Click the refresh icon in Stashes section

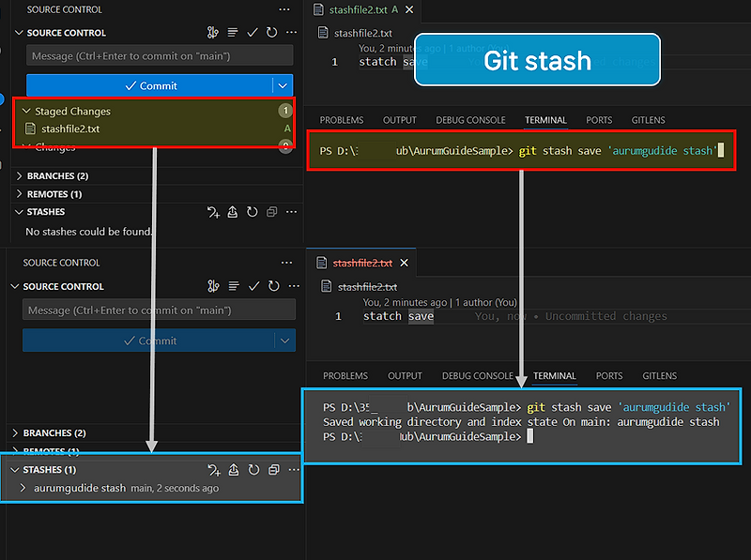click(x=252, y=212)
